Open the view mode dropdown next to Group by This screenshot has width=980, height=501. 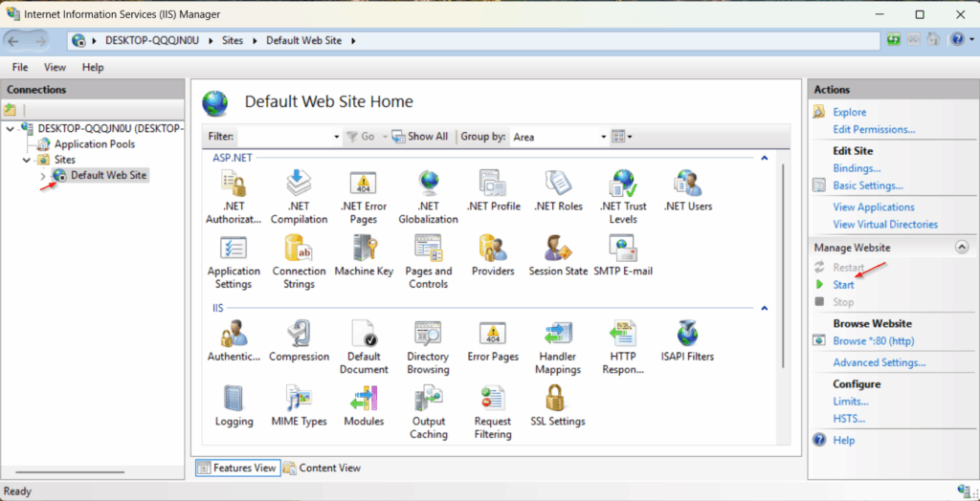click(621, 137)
